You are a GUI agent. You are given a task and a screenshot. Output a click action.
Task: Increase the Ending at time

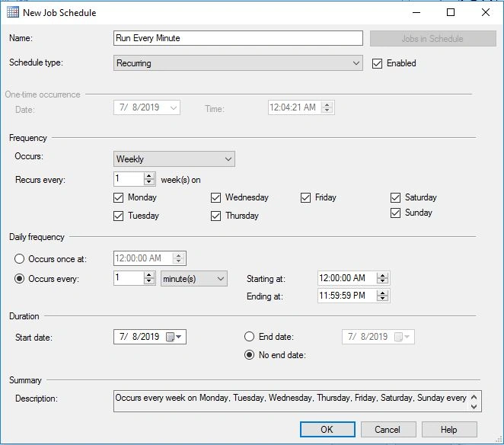point(382,293)
